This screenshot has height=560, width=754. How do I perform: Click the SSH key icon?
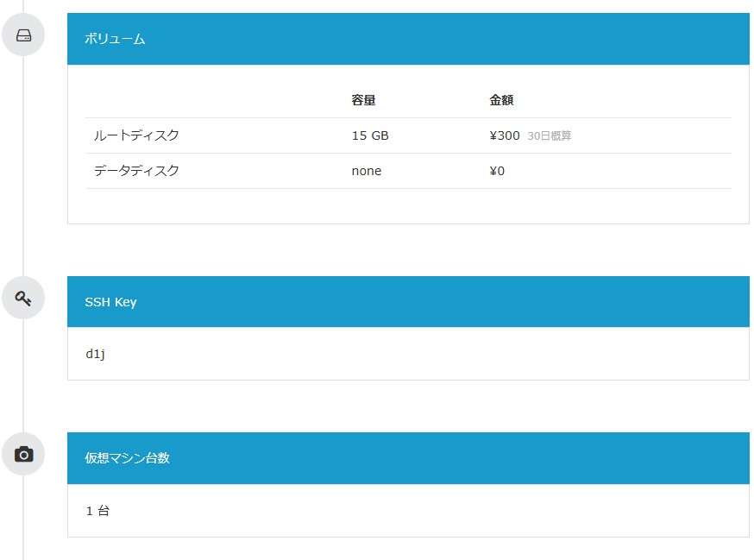23,299
